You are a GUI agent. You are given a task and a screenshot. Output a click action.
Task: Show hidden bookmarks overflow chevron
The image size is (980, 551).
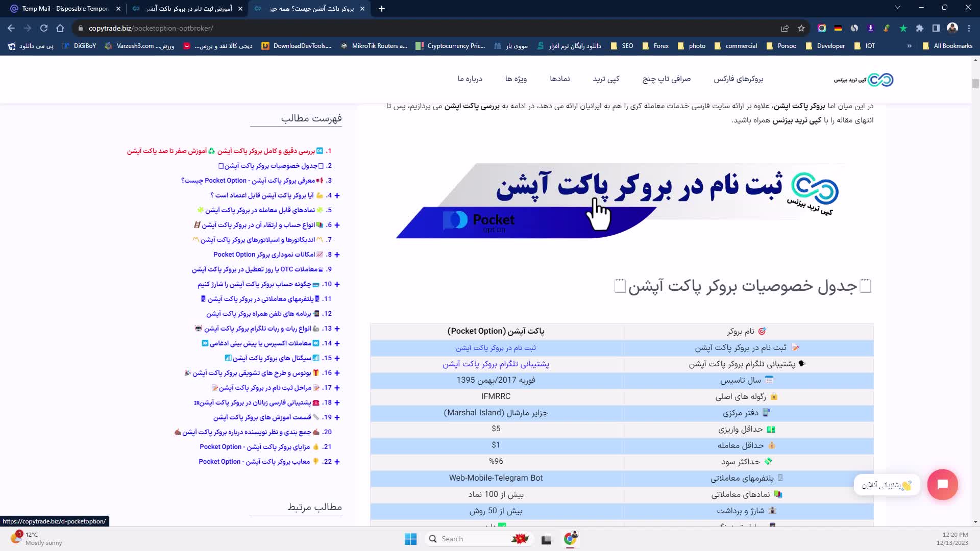coord(909,46)
